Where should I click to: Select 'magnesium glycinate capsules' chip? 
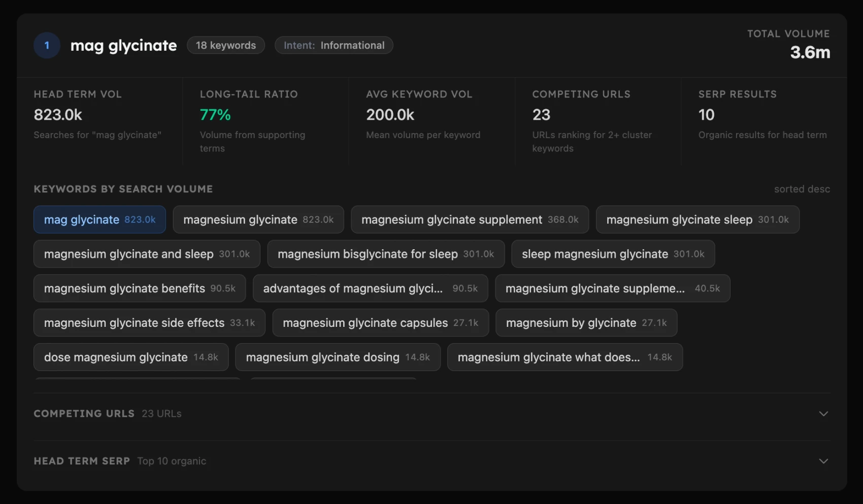(381, 323)
